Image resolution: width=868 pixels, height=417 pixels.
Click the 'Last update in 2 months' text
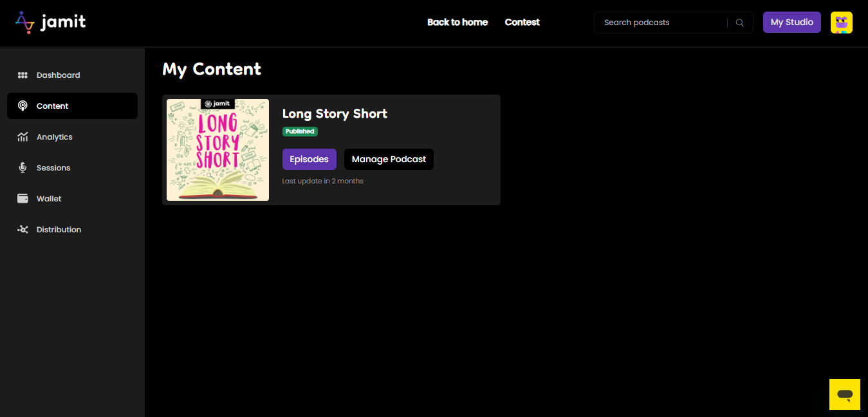(323, 181)
